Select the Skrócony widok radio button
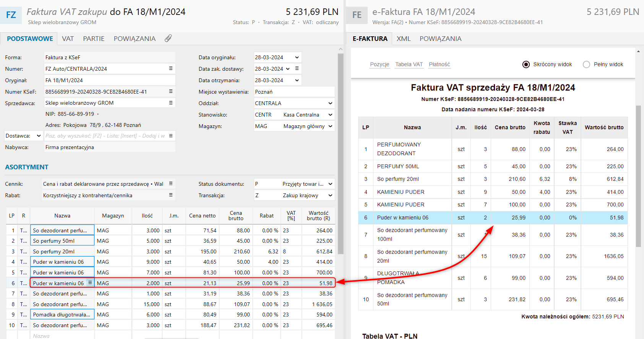This screenshot has height=339, width=644. tap(526, 64)
